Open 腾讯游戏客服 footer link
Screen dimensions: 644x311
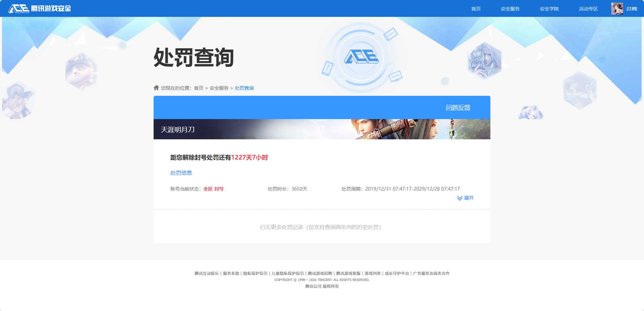[348, 273]
